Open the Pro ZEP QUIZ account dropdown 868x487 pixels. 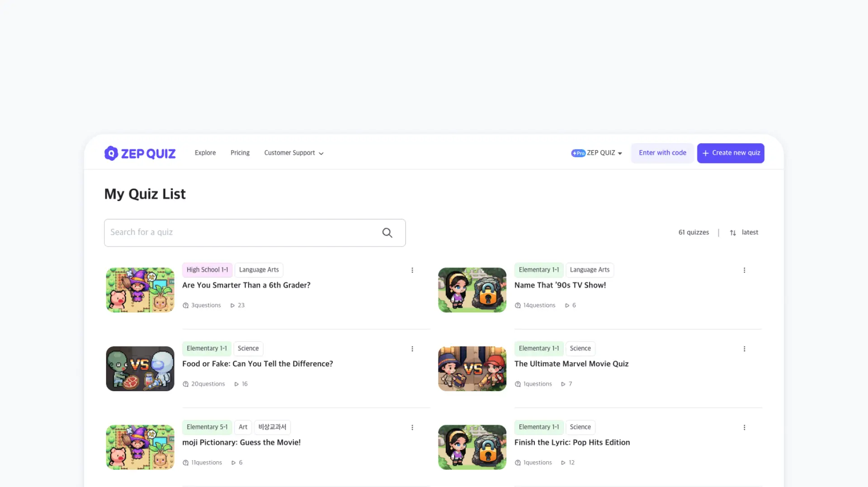click(x=596, y=153)
